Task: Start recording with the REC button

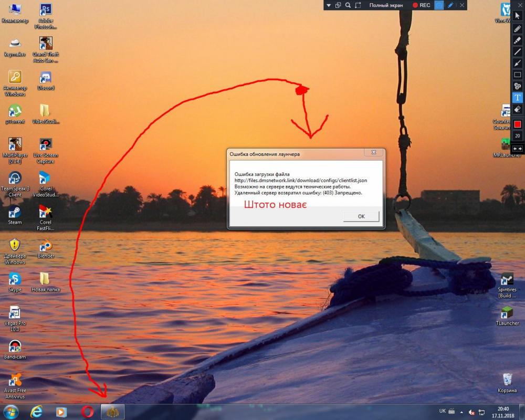Action: click(421, 5)
